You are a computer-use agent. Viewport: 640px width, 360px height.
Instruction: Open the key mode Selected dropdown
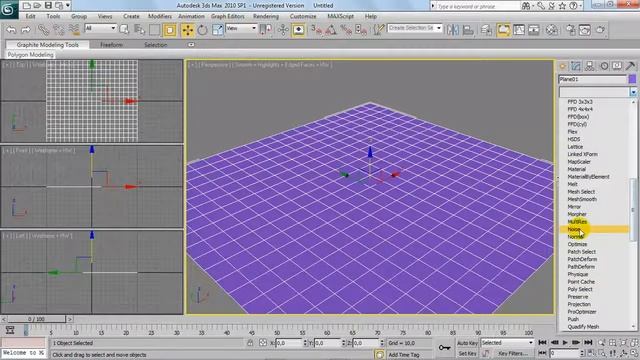pos(507,343)
